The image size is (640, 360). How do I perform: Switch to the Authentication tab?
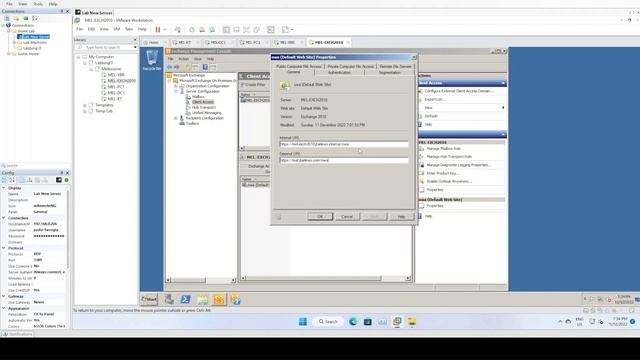[339, 72]
